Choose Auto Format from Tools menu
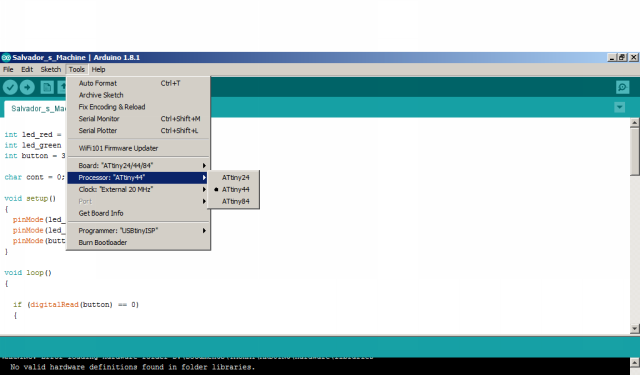Screen dimensions: 640x375 (x=138, y=83)
